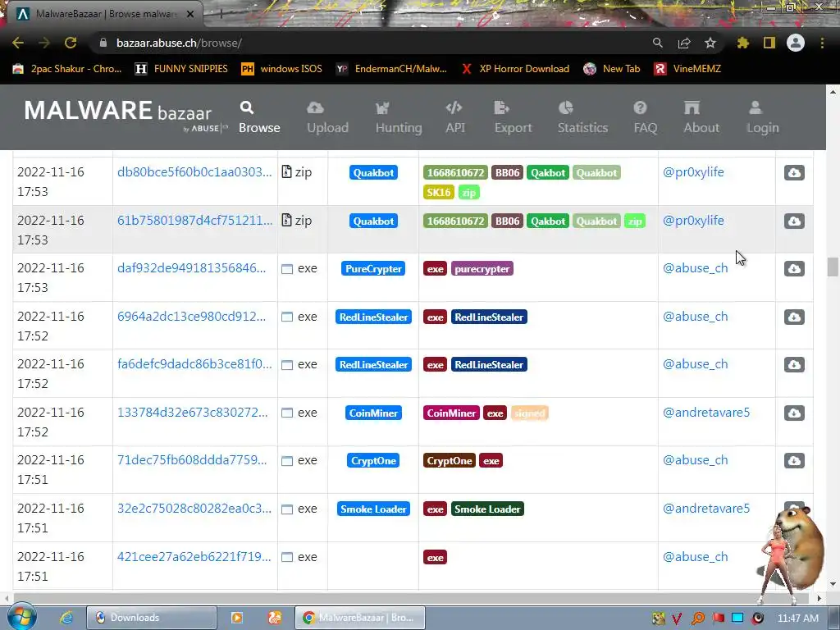Viewport: 840px width, 630px height.
Task: Open the Upload page
Action: (327, 117)
